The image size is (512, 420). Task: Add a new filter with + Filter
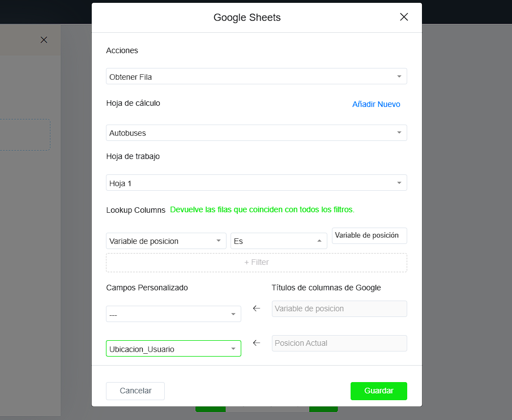(x=256, y=263)
